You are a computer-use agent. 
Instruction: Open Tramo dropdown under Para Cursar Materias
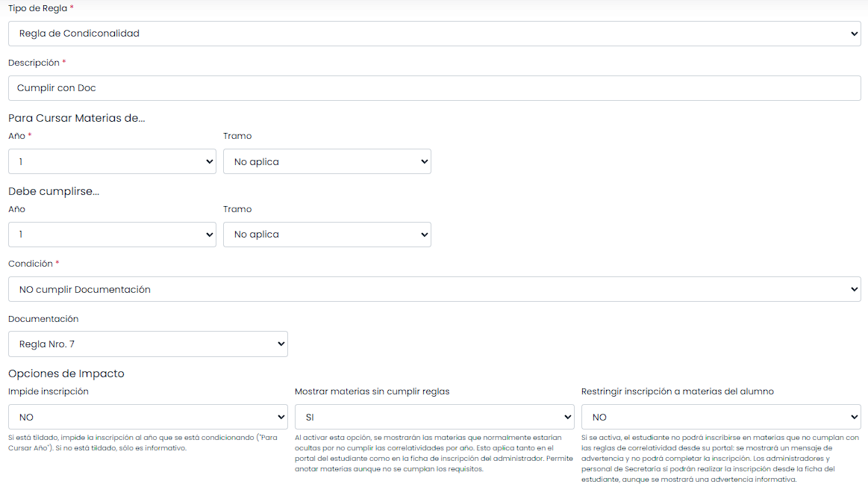[327, 161]
